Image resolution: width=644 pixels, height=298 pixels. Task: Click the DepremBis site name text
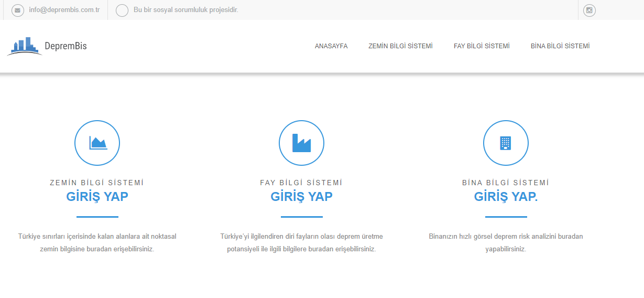click(x=66, y=46)
